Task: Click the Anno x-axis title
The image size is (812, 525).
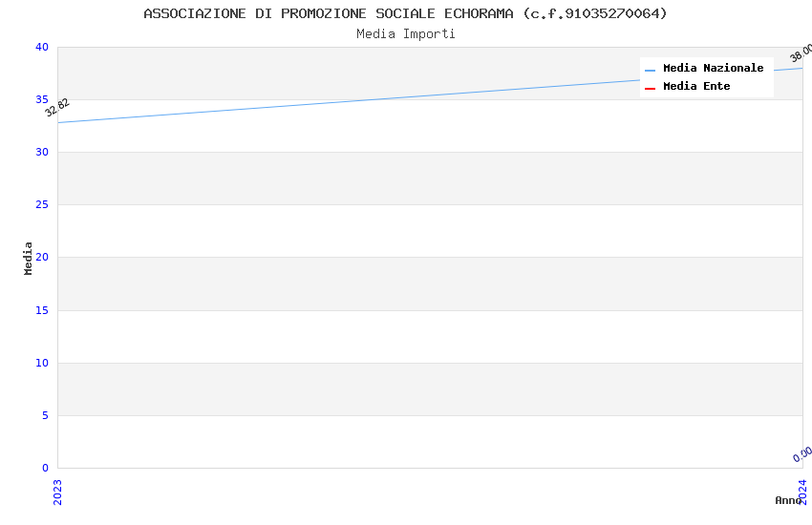Action: click(788, 500)
